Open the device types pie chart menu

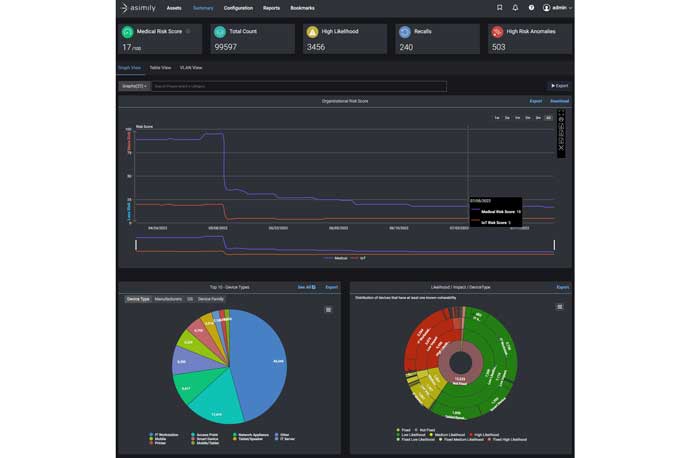pos(328,309)
